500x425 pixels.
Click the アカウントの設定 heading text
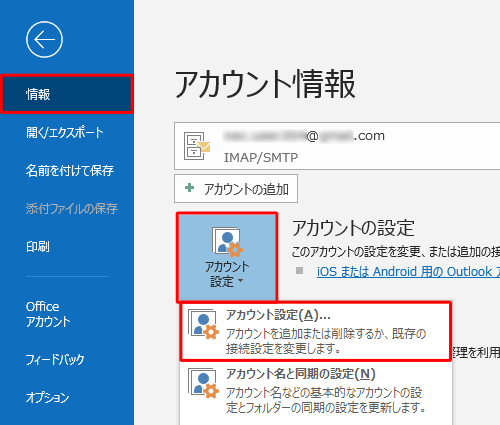353,228
